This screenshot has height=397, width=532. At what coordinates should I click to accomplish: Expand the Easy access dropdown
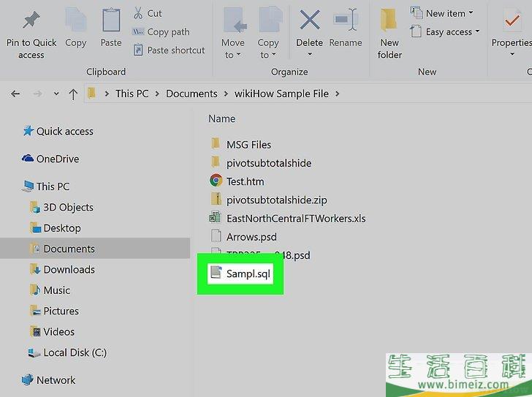[x=445, y=31]
